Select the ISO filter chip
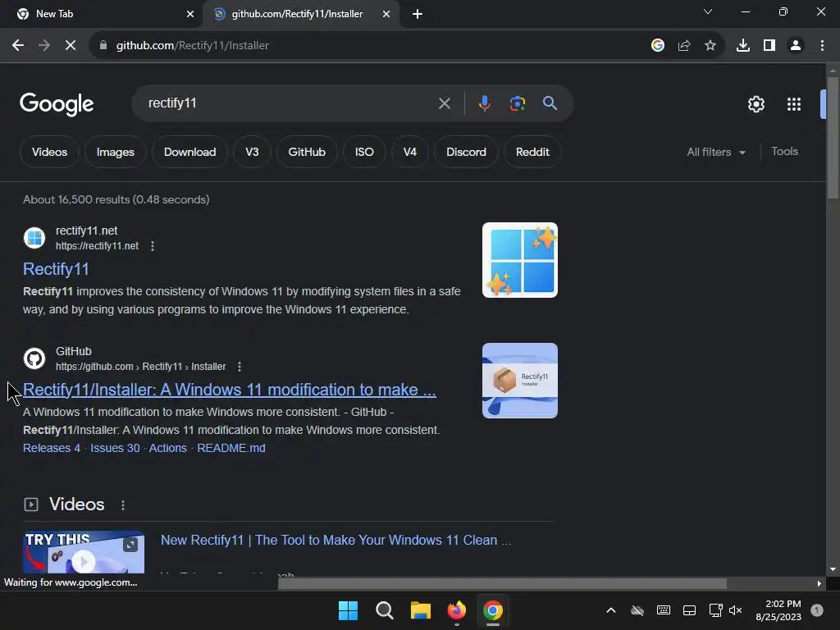Screen dimensions: 840x630 pos(364,152)
